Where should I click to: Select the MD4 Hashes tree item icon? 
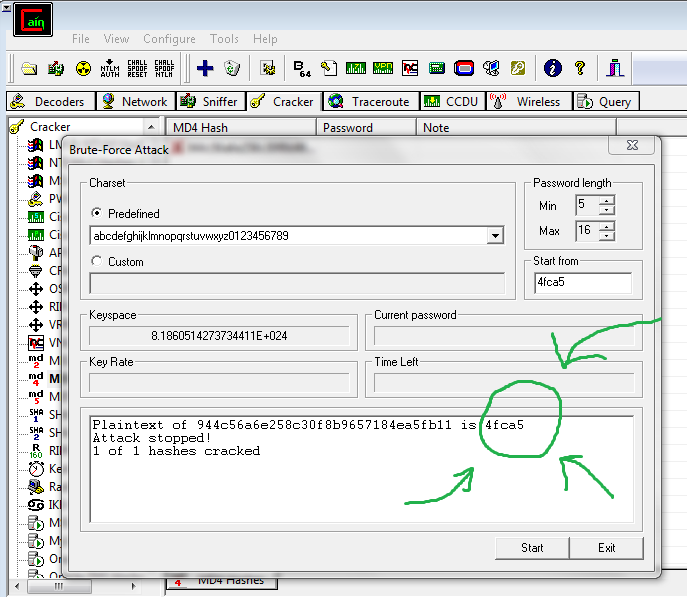point(36,379)
